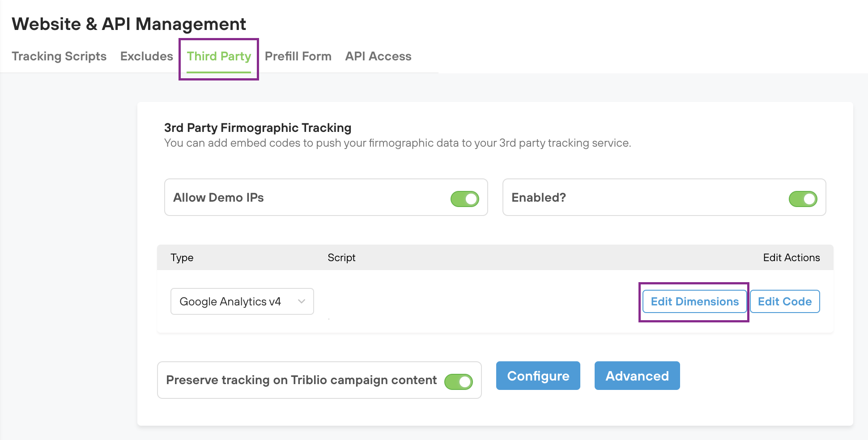
Task: Open the Excludes tab
Action: click(147, 56)
